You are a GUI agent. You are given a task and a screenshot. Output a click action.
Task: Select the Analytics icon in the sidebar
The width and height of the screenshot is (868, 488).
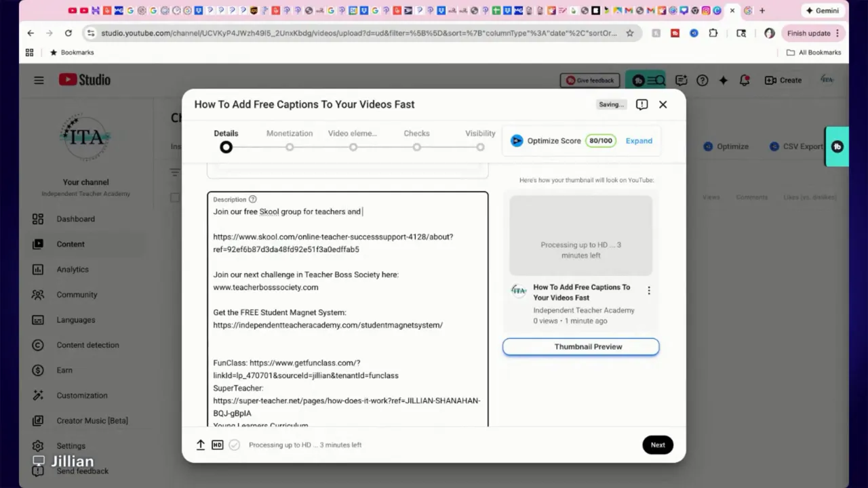tap(37, 269)
